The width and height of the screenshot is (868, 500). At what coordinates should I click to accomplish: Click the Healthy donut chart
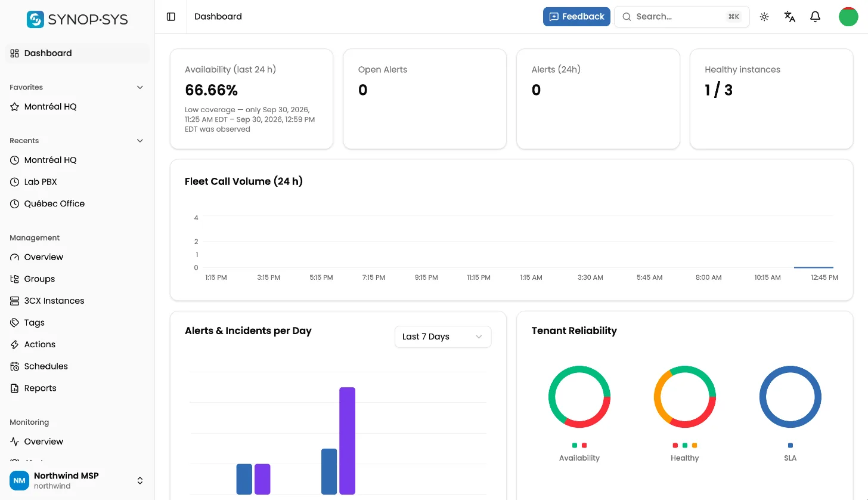tap(685, 397)
